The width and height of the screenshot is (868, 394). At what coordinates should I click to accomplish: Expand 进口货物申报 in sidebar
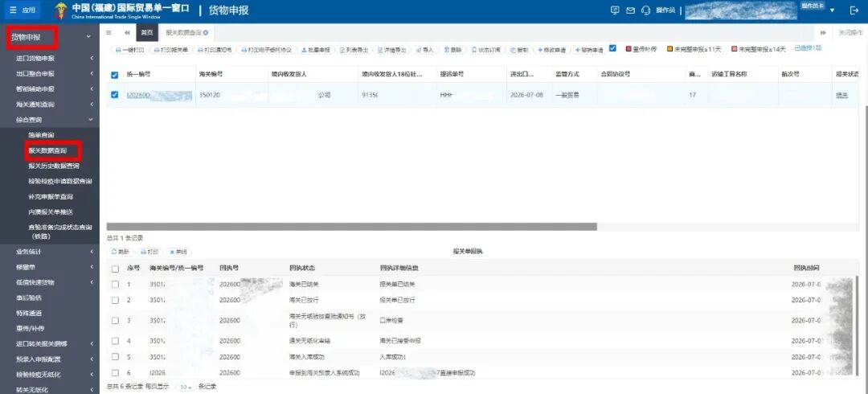(50, 58)
